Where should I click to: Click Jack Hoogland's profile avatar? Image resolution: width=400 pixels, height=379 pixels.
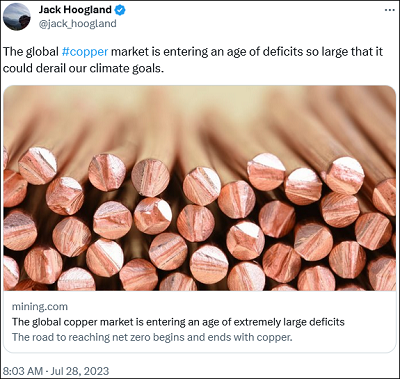click(17, 17)
